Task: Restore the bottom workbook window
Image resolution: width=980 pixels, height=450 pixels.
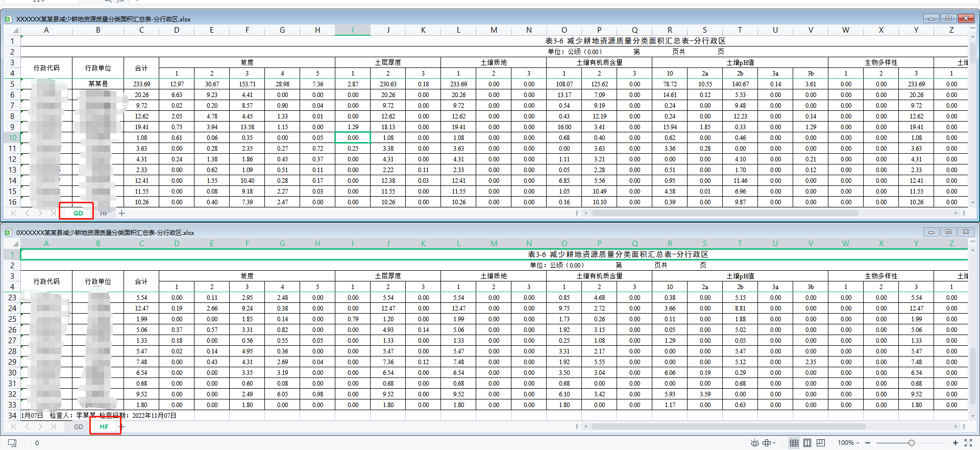Action: (x=948, y=232)
